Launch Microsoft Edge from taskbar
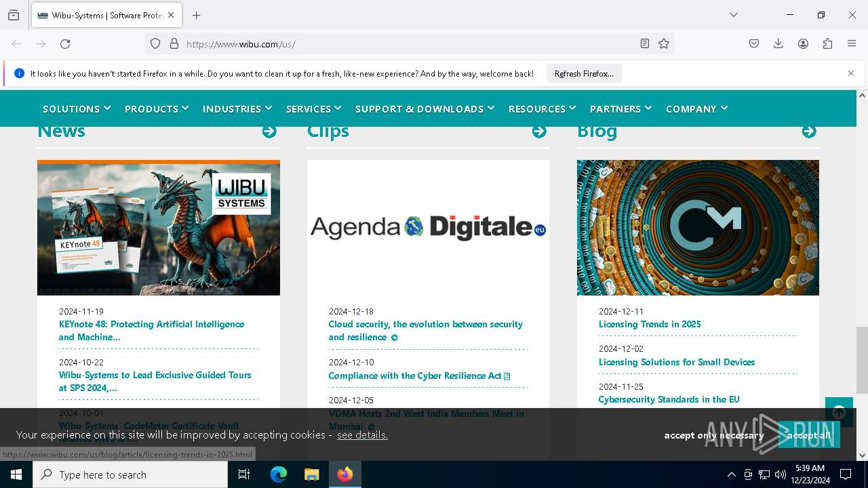 279,474
